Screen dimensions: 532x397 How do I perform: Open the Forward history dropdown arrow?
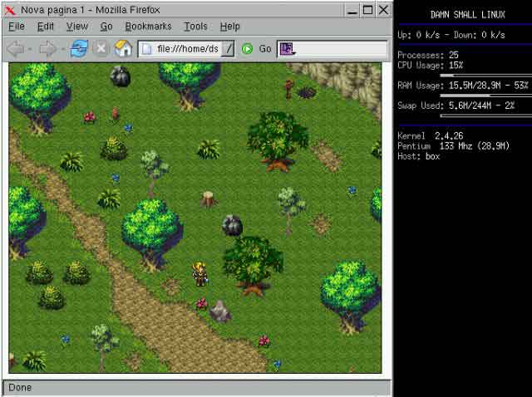pyautogui.click(x=63, y=50)
